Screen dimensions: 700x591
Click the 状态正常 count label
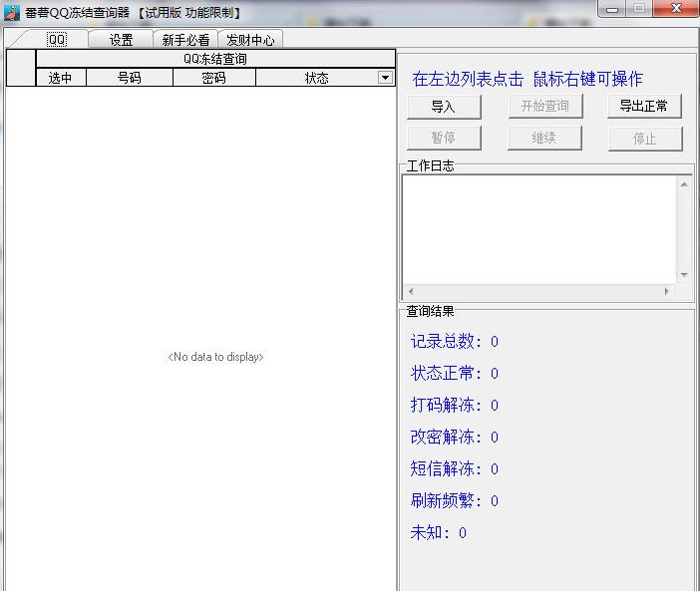(455, 373)
